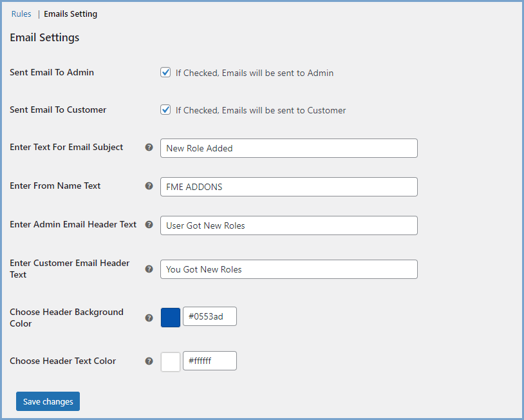Focus the New Role Added subject field
The height and width of the screenshot is (420, 524).
click(288, 148)
